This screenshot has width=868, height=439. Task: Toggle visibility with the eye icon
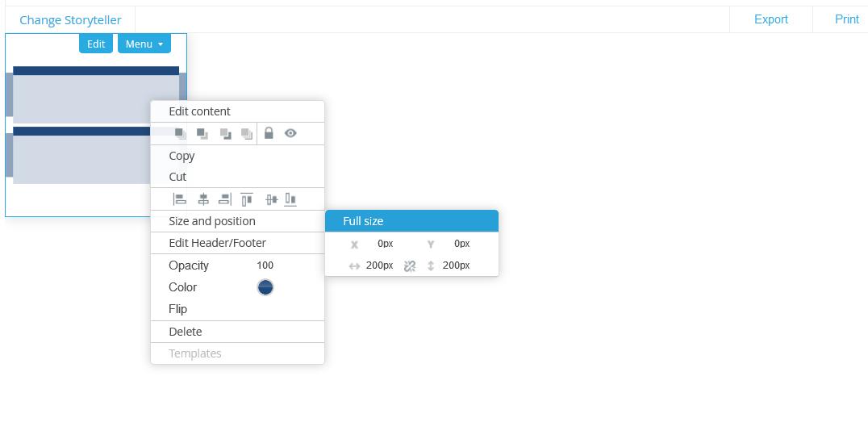point(290,133)
